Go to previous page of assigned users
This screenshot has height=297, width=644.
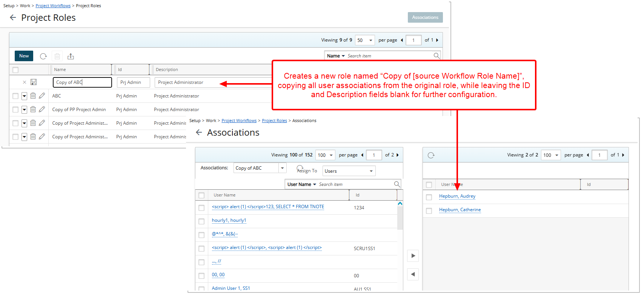point(588,155)
